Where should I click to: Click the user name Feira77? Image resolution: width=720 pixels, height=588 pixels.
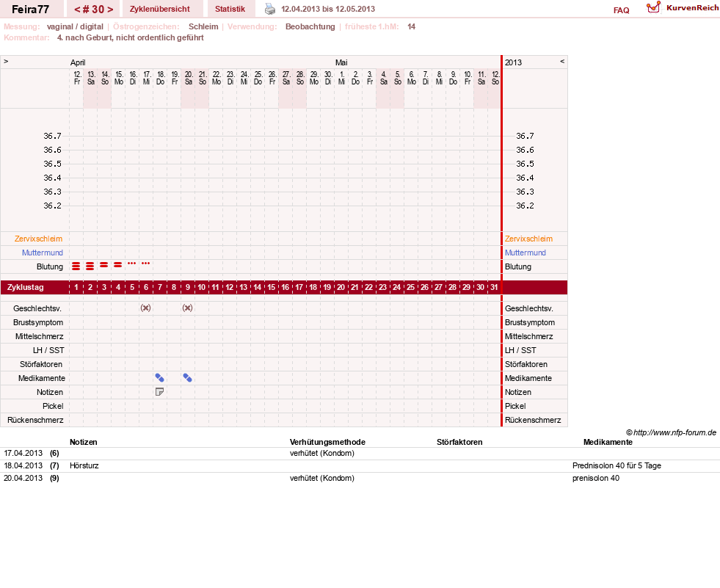[30, 10]
